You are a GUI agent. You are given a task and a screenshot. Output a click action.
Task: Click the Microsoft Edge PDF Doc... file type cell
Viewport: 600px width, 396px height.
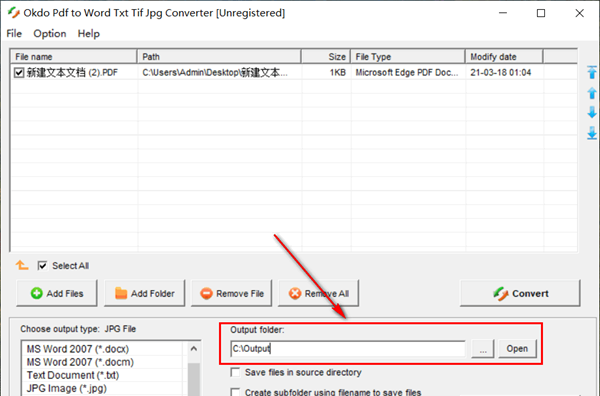pos(408,72)
